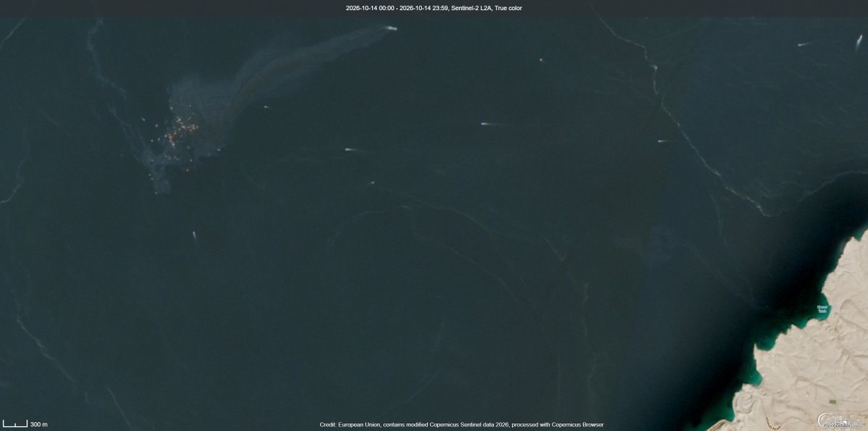Click the date range and Sentinel-2 L2A caption
This screenshot has height=431, width=868.
click(x=434, y=8)
